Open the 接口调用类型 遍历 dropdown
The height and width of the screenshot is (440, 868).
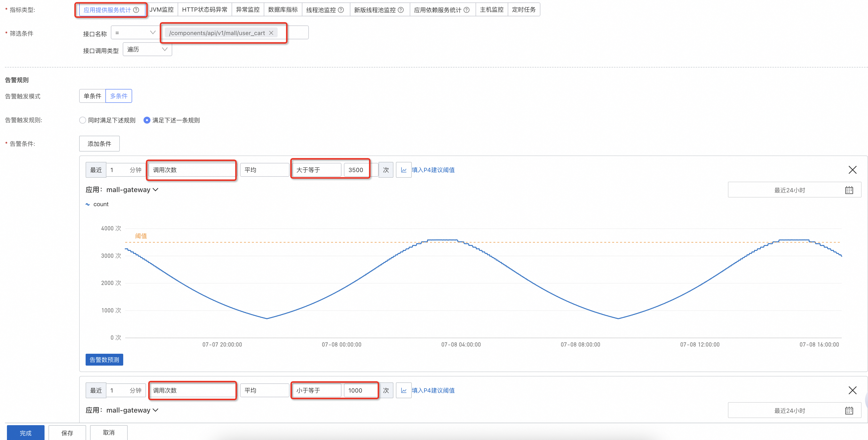click(147, 49)
